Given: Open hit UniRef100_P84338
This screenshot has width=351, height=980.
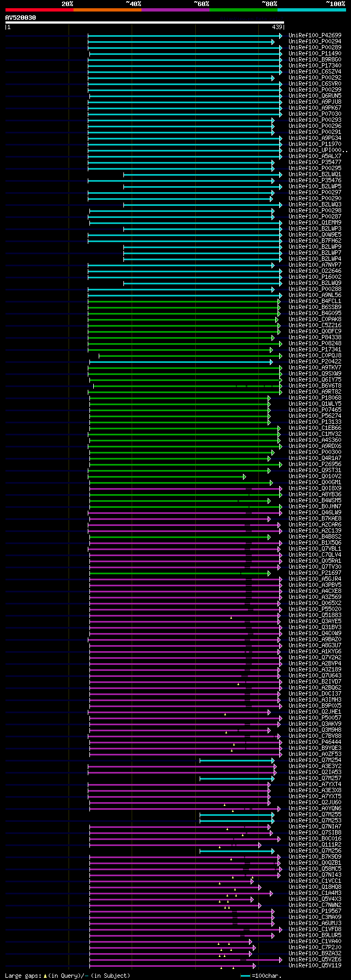Looking at the screenshot, I should click(x=315, y=338).
